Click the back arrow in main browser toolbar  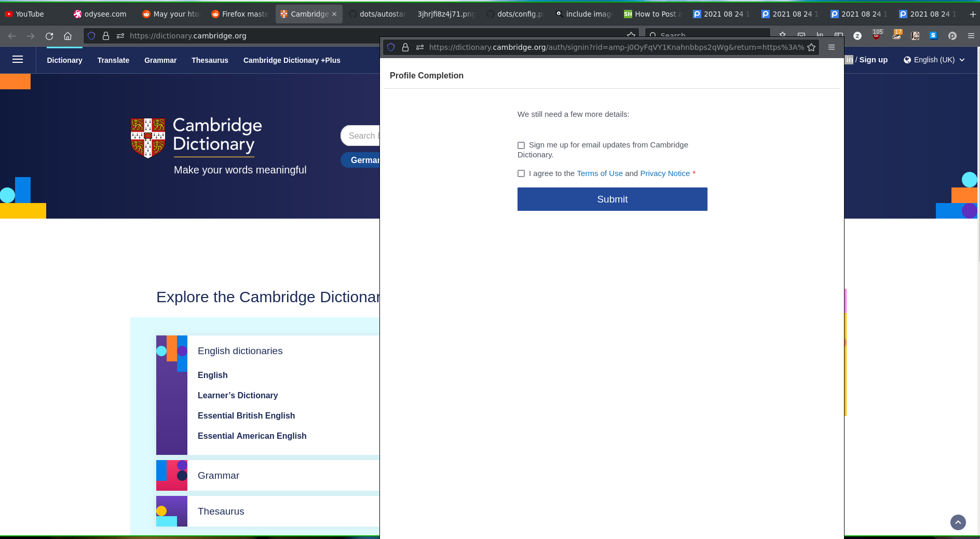pos(12,36)
